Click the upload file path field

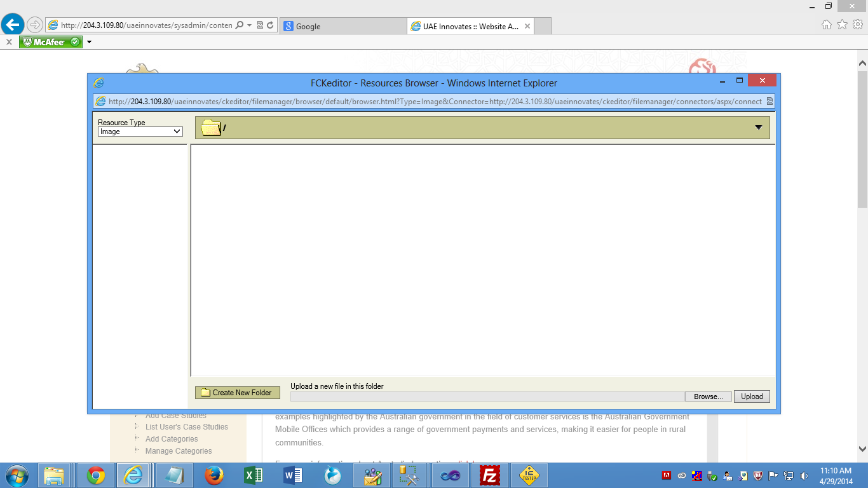pyautogui.click(x=487, y=396)
